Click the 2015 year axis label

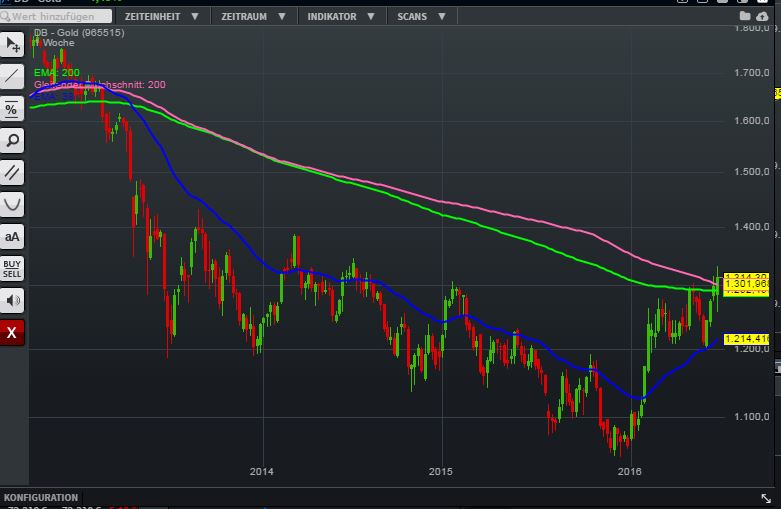point(441,471)
